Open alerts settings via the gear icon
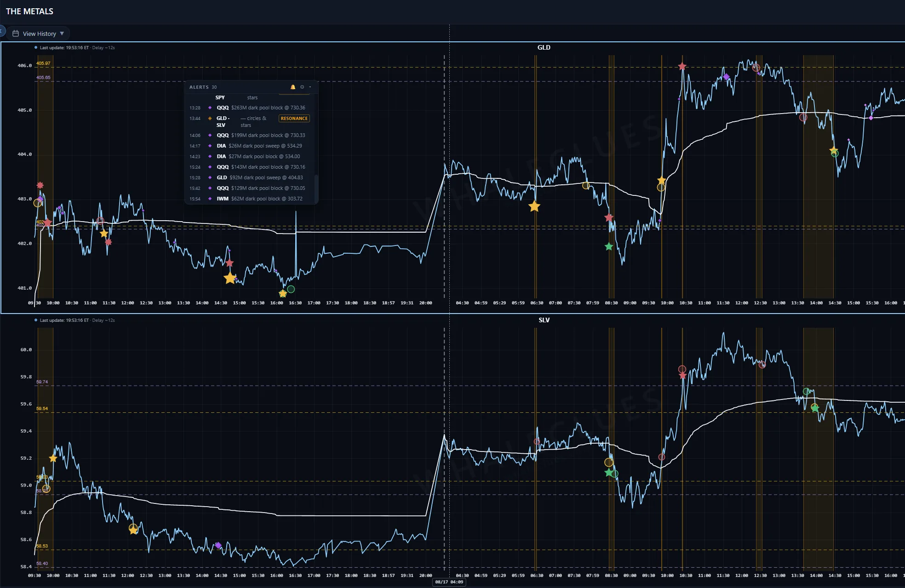Screen dimensions: 905x588 302,87
